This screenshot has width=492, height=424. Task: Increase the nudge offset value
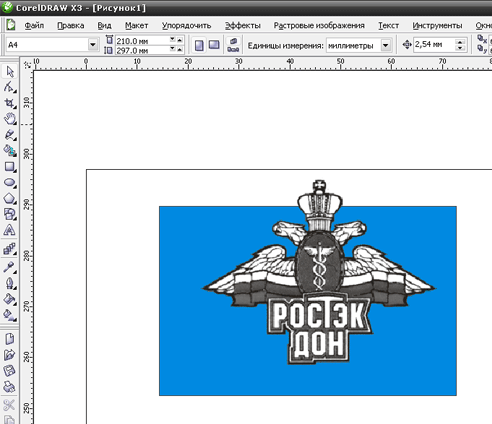[460, 41]
